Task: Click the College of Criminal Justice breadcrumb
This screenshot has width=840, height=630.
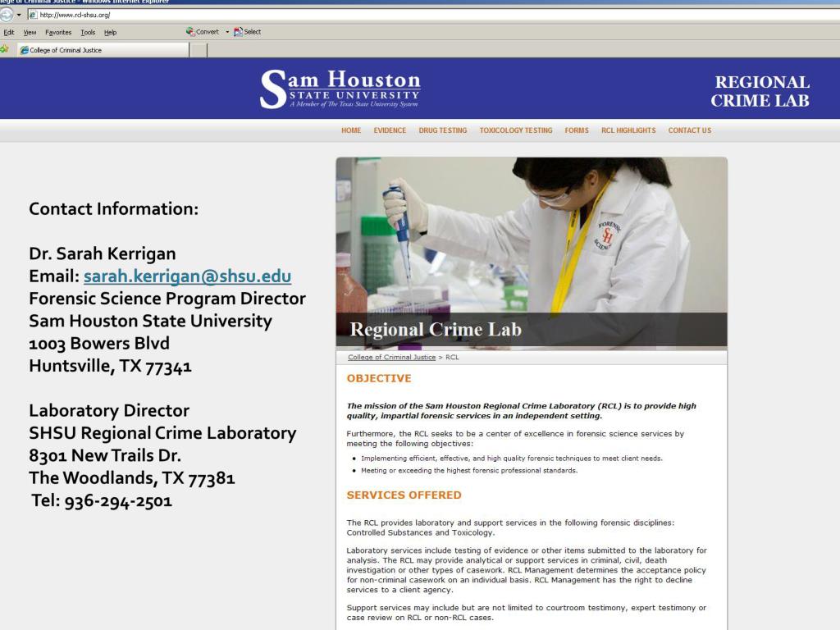Action: (x=391, y=358)
